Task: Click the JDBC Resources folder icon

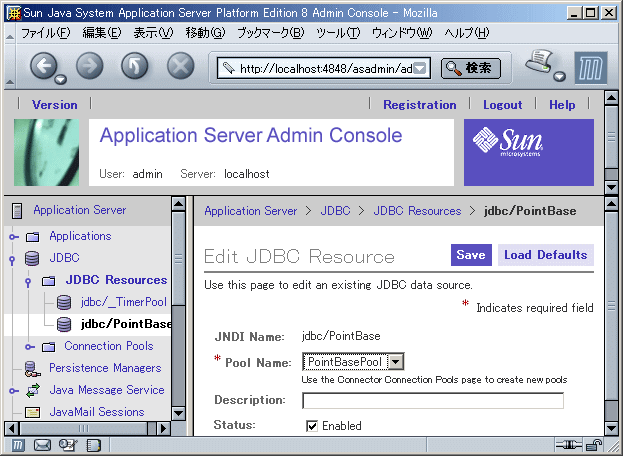Action: (x=48, y=281)
